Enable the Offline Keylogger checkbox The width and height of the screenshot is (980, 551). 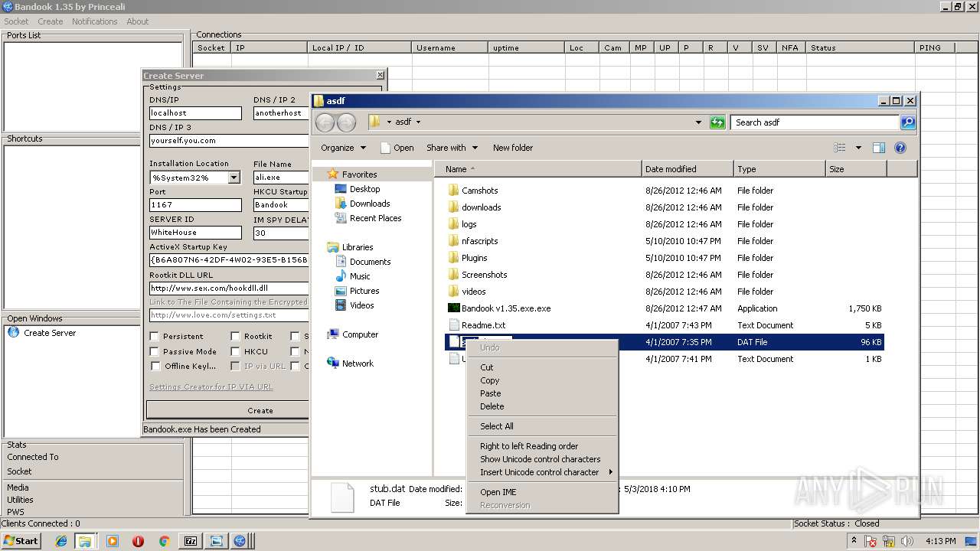click(x=155, y=367)
